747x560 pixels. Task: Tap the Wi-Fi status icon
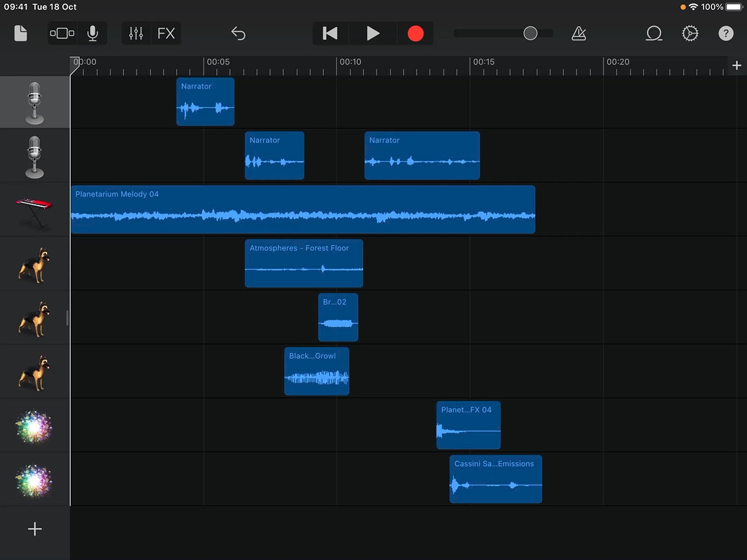point(693,7)
